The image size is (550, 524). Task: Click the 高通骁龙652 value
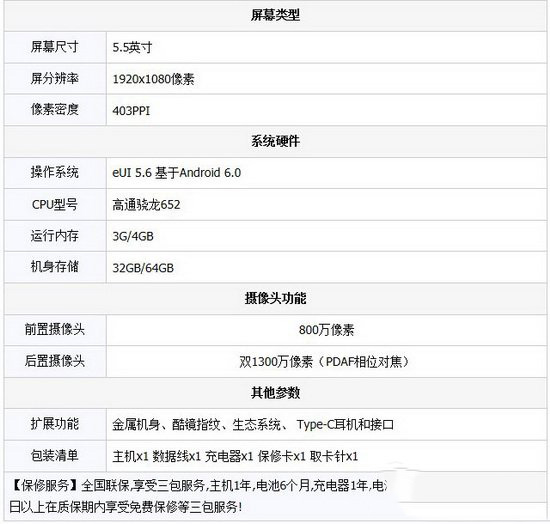point(146,205)
